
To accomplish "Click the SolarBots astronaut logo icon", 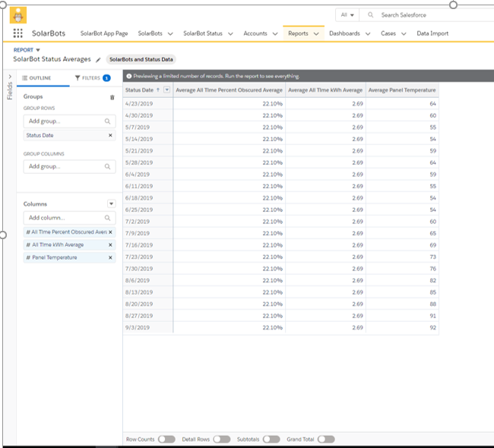I will click(17, 14).
